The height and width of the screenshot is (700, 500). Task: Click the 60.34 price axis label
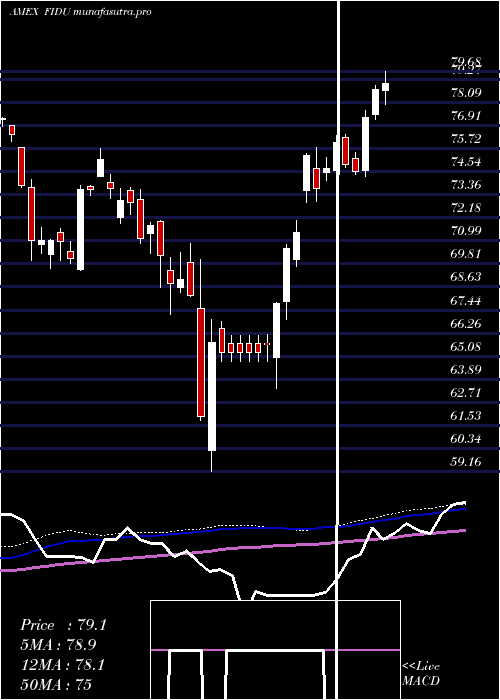(x=466, y=439)
